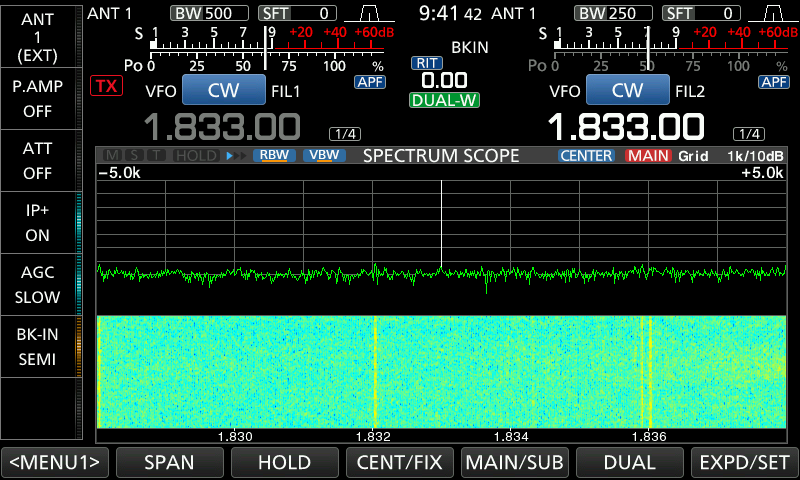
Task: Tap the SPECTRUM SCOPE title
Action: click(x=441, y=156)
